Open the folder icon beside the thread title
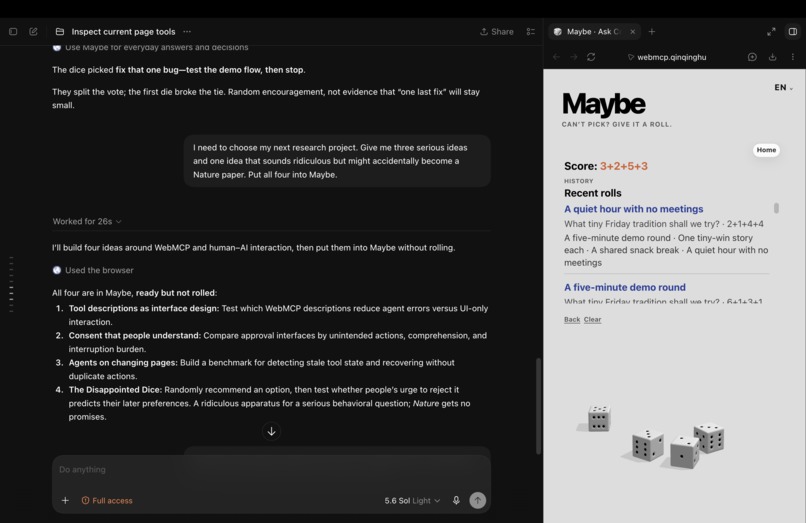Screen dimensions: 806x523 point(60,31)
